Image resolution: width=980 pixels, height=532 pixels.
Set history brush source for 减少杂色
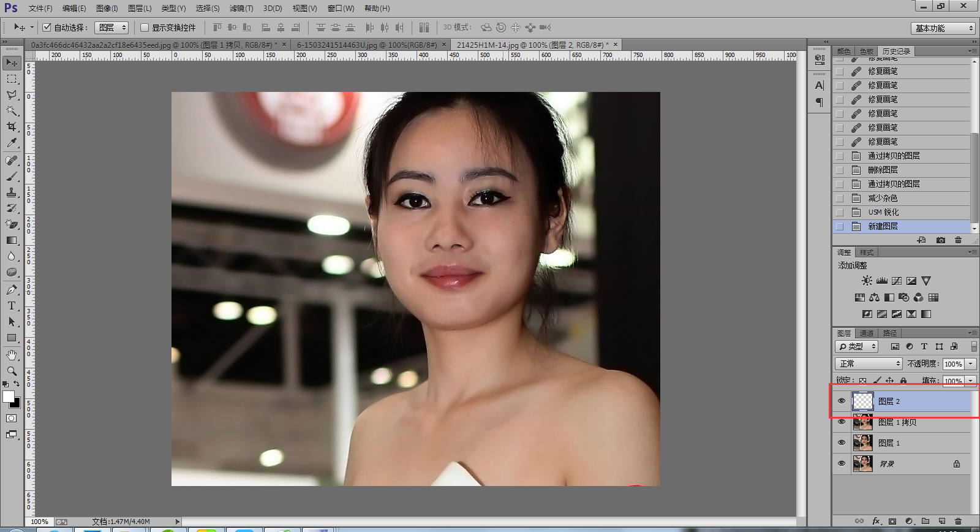pos(840,198)
